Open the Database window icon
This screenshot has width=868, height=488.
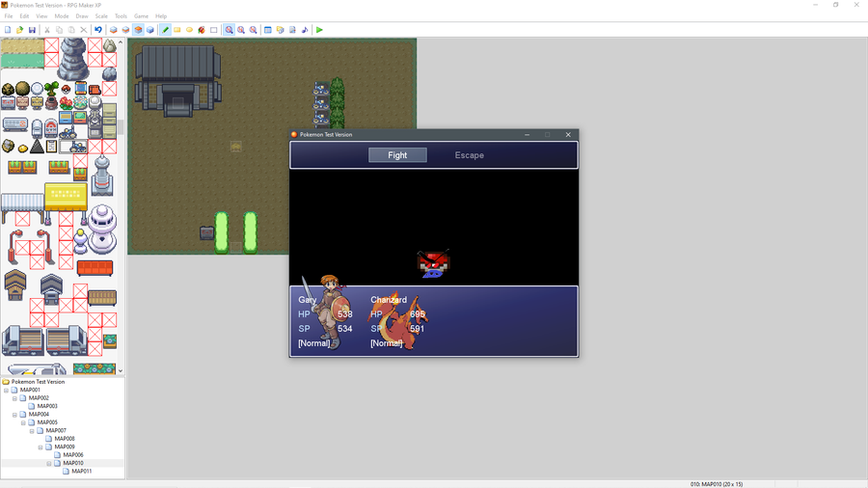pyautogui.click(x=268, y=30)
